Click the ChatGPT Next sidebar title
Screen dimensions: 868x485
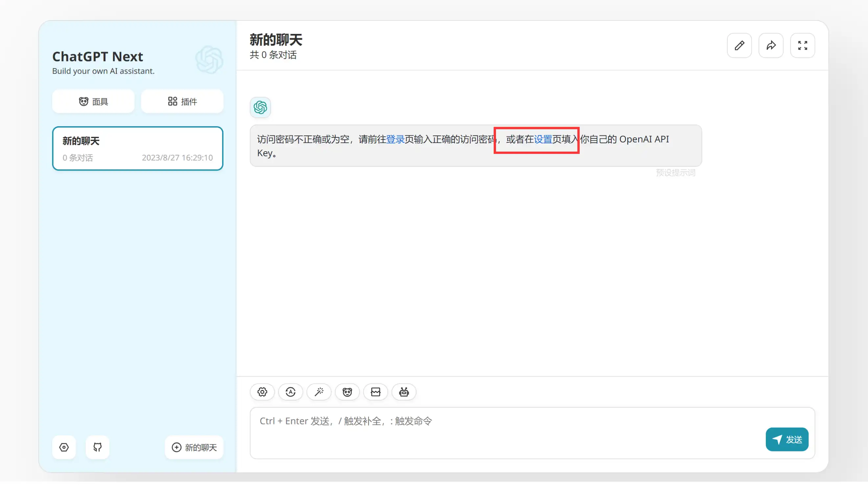coord(98,57)
